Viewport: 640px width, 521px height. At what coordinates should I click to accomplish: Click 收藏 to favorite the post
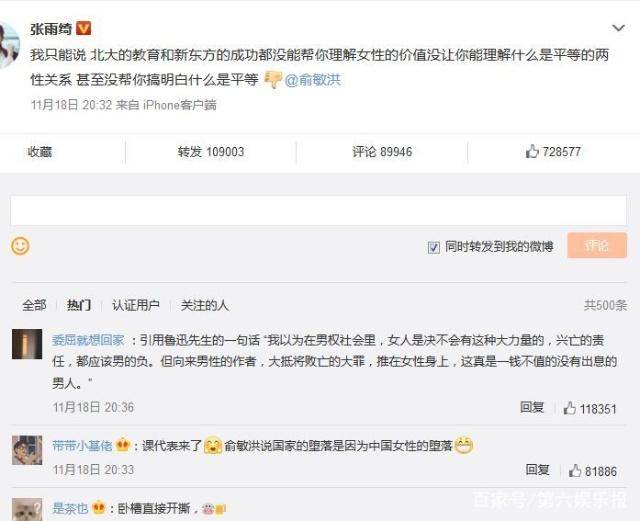[x=39, y=152]
